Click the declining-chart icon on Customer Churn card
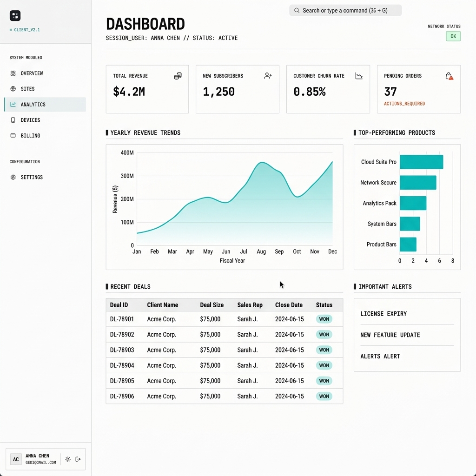Viewport: 476px width, 476px height. coord(358,75)
